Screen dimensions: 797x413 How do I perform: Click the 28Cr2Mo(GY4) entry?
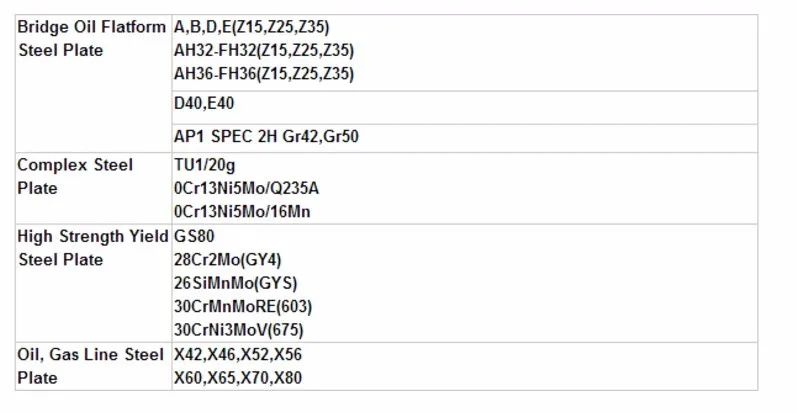tap(228, 260)
